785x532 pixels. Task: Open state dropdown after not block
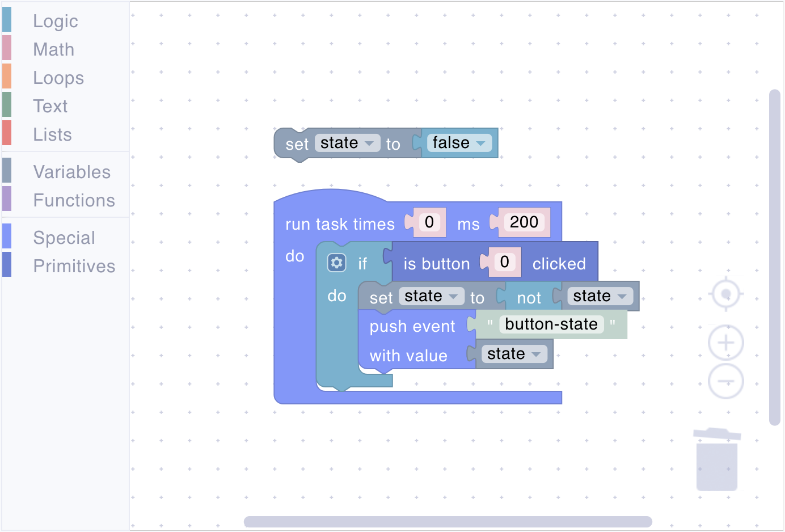(600, 296)
